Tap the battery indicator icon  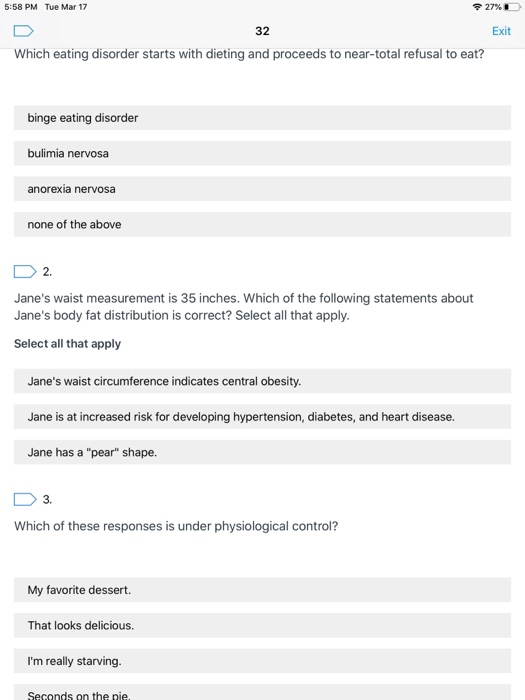(x=512, y=7)
